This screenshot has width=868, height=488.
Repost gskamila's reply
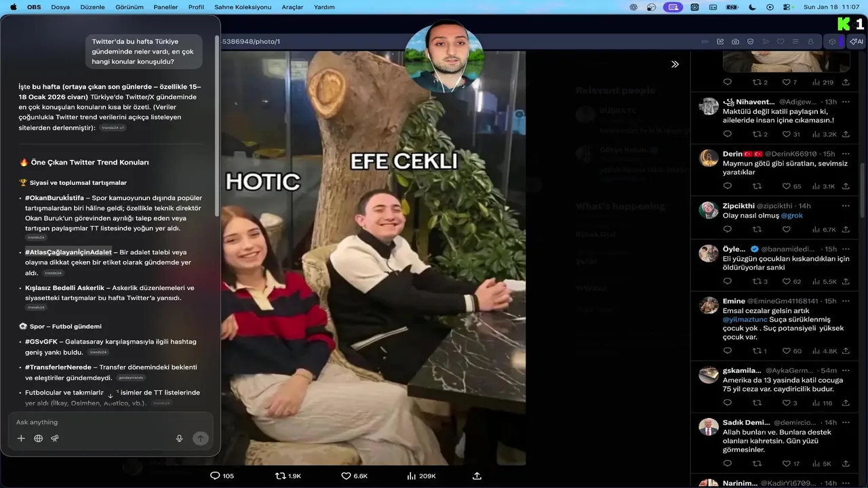click(x=757, y=403)
